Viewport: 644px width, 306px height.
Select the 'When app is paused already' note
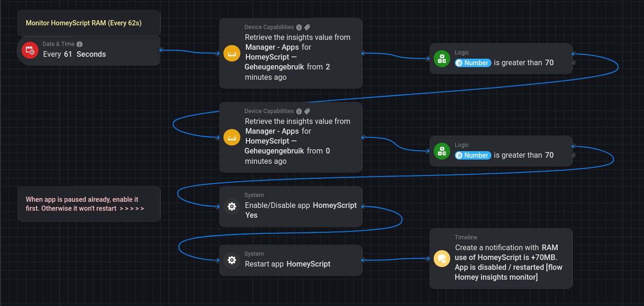(x=89, y=204)
